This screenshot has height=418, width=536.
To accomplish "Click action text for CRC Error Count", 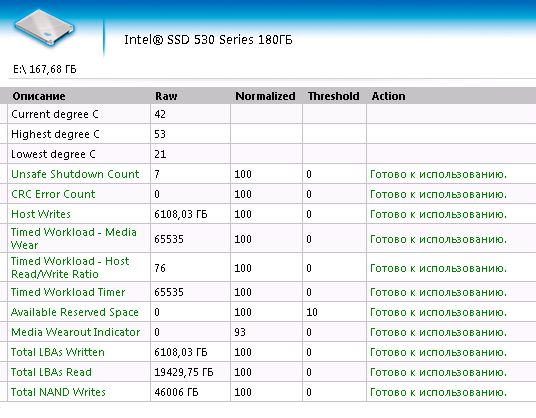I will [x=438, y=194].
